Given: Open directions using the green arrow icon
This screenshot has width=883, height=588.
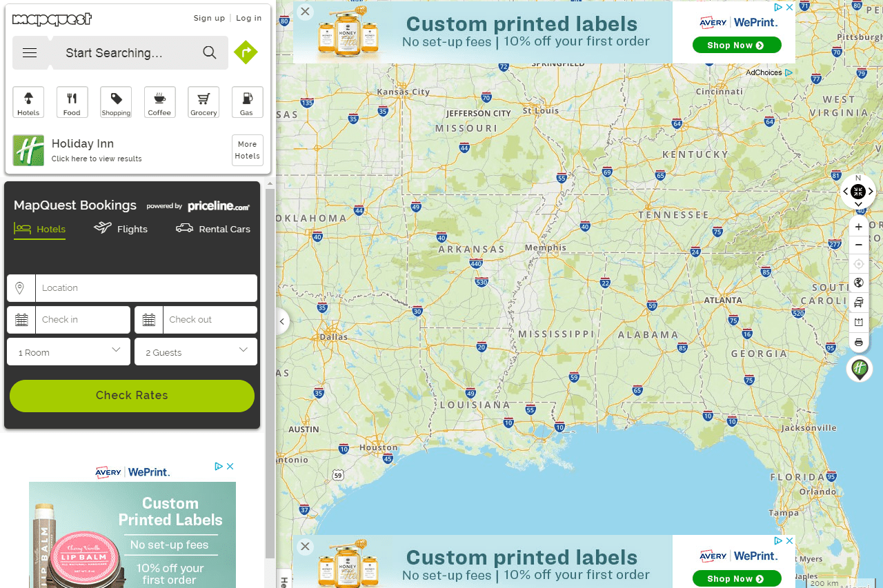Looking at the screenshot, I should [x=246, y=52].
